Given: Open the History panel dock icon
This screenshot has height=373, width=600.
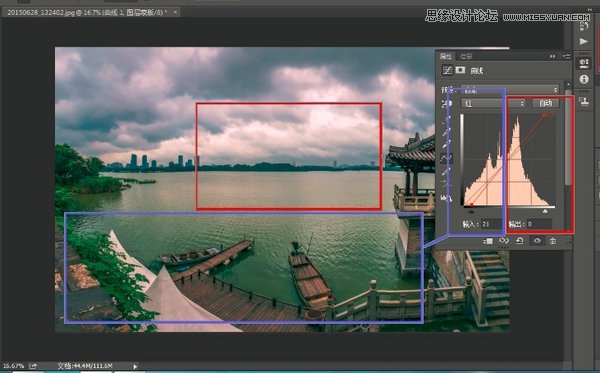Looking at the screenshot, I should pos(584,26).
